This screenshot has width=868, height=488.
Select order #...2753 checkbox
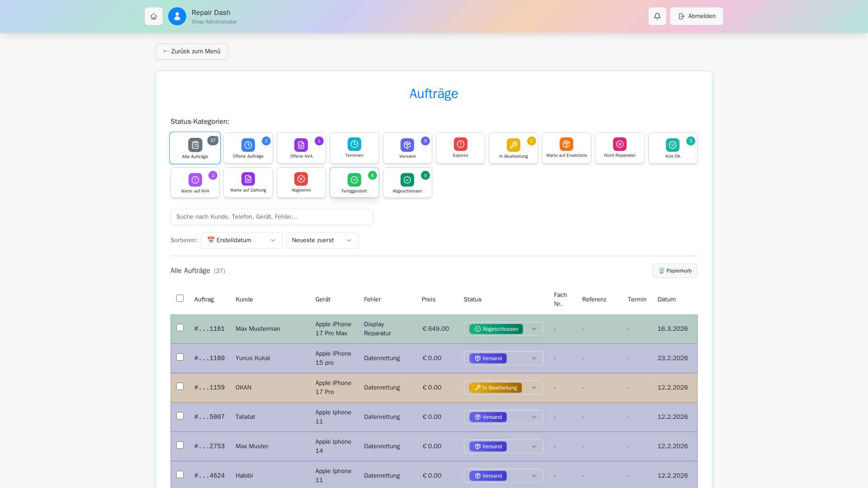coord(180,445)
